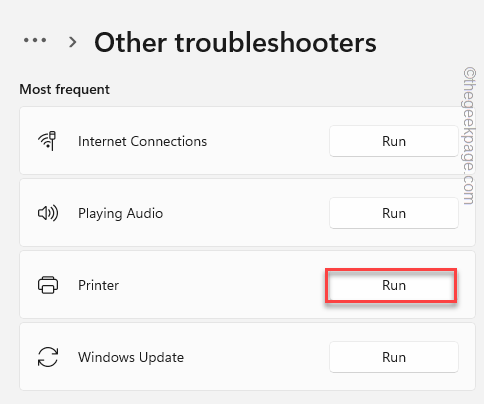Run the Internet Connections troubleshooter
The image size is (484, 404).
pyautogui.click(x=394, y=141)
